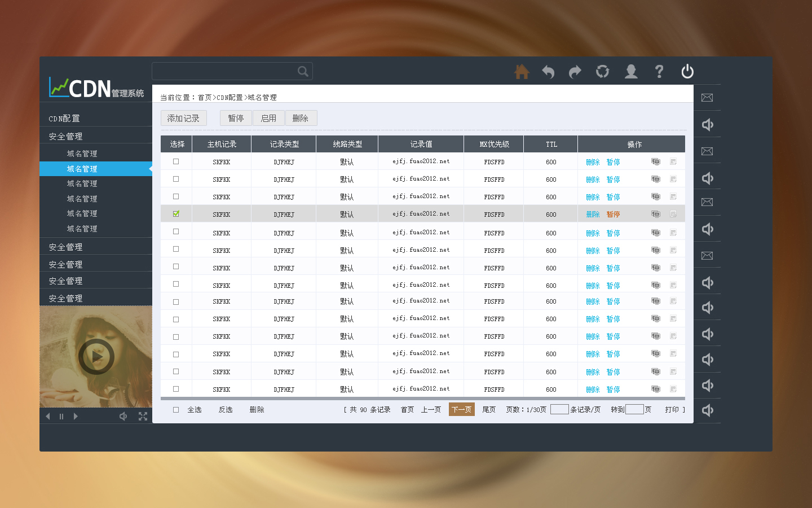Sort by 记录类型 column header
Viewport: 812px width, 508px height.
pos(284,144)
